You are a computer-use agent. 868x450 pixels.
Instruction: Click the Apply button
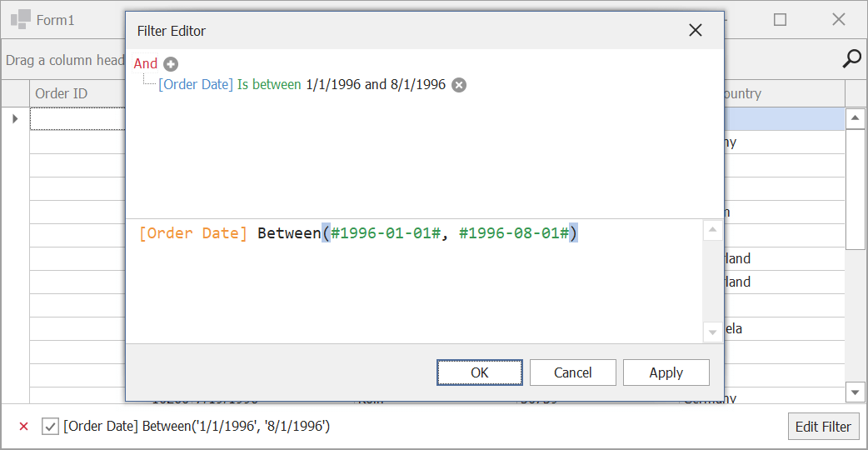(x=666, y=372)
